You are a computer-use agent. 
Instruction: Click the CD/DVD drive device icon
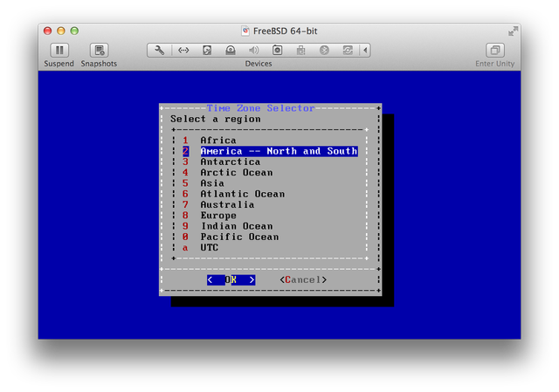point(231,51)
